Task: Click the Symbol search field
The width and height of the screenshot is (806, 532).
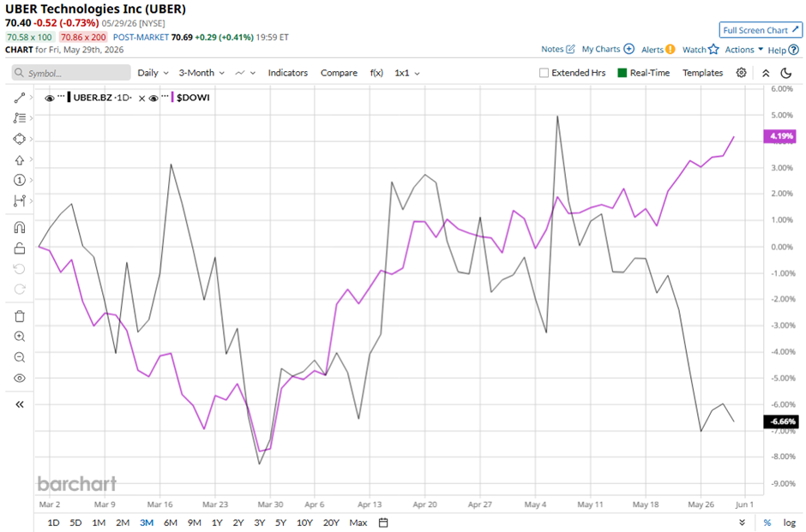Action: 71,73
